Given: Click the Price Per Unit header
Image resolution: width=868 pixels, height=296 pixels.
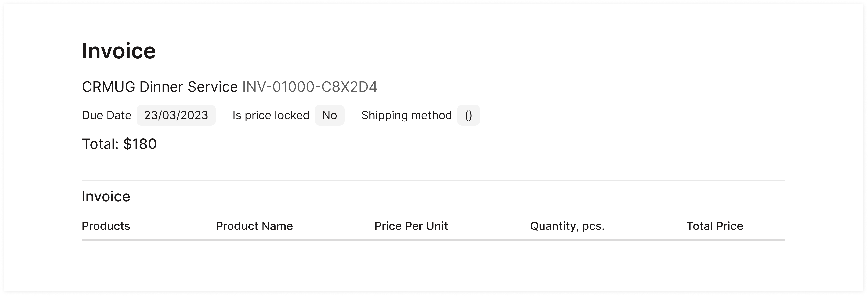Looking at the screenshot, I should pos(411,226).
